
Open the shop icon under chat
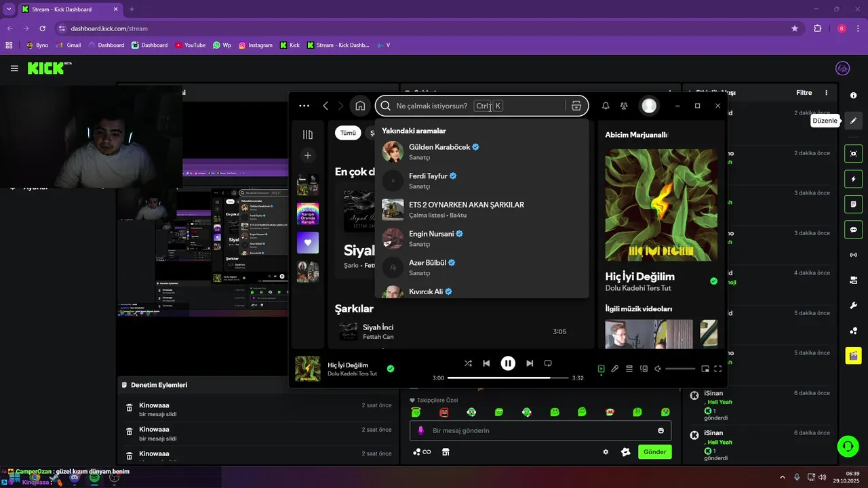coord(446,452)
